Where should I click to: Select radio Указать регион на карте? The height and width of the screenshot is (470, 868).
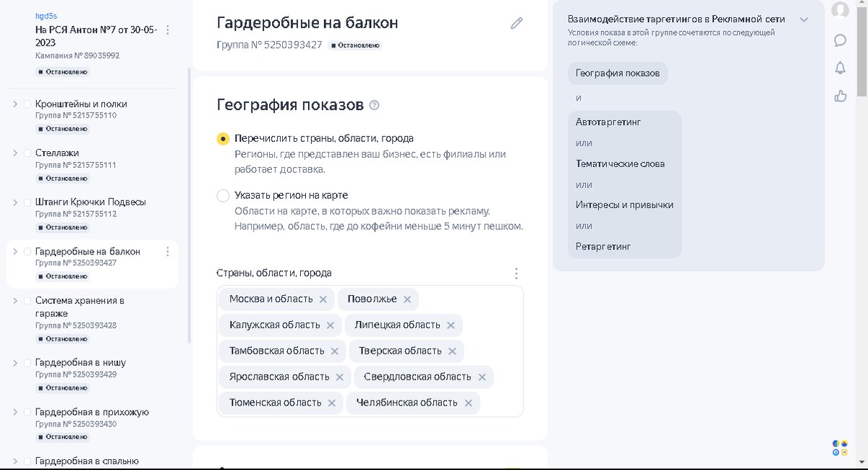tap(224, 195)
